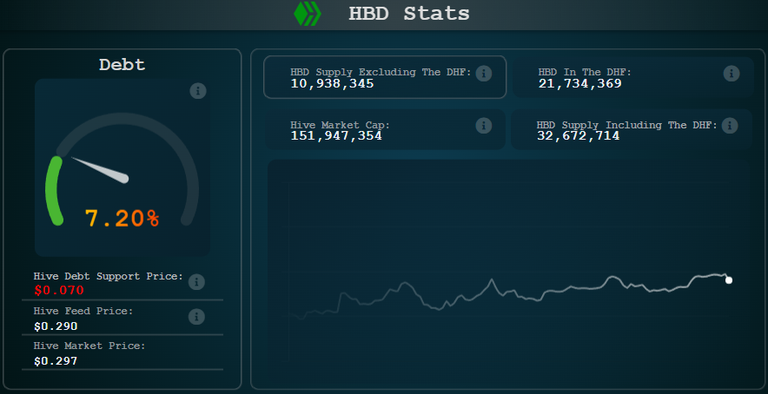Click the $0.297 market price value
768x394 pixels.
point(56,361)
